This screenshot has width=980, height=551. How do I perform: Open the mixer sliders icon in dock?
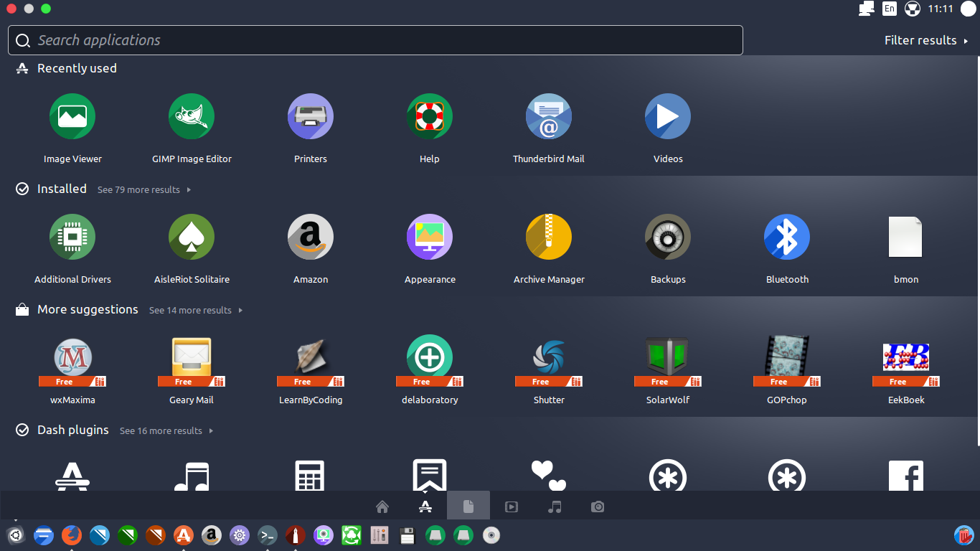pyautogui.click(x=380, y=535)
